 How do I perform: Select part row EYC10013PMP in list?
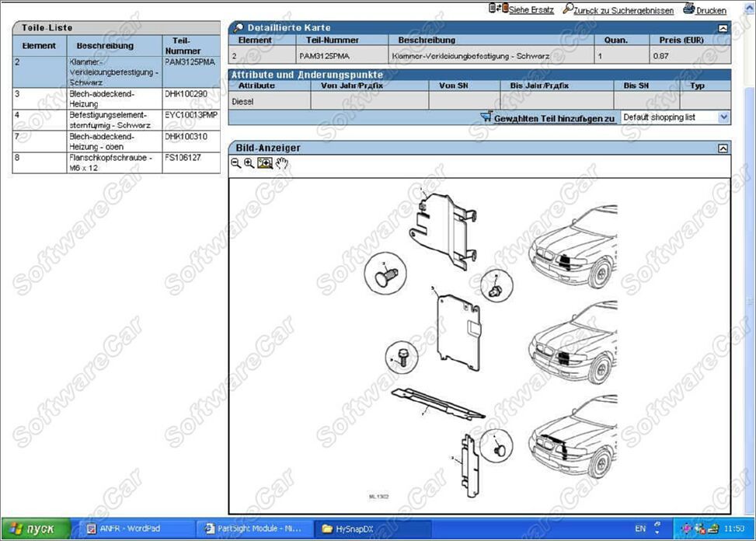pos(117,119)
